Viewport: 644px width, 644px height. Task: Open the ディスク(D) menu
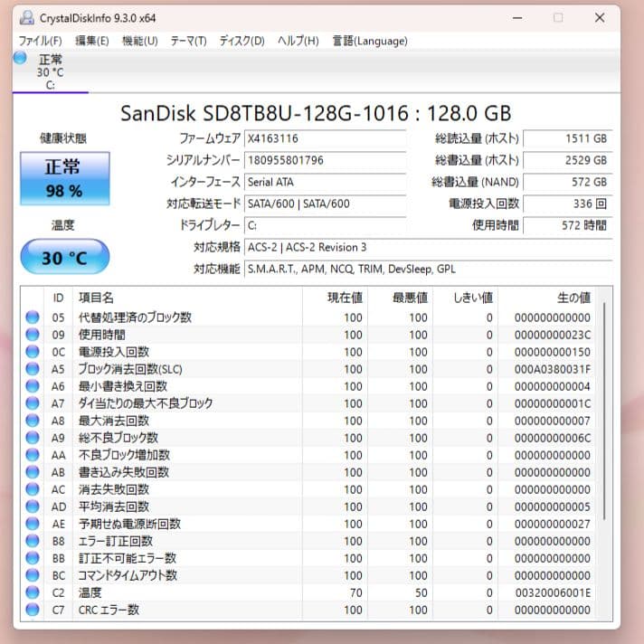click(x=241, y=41)
